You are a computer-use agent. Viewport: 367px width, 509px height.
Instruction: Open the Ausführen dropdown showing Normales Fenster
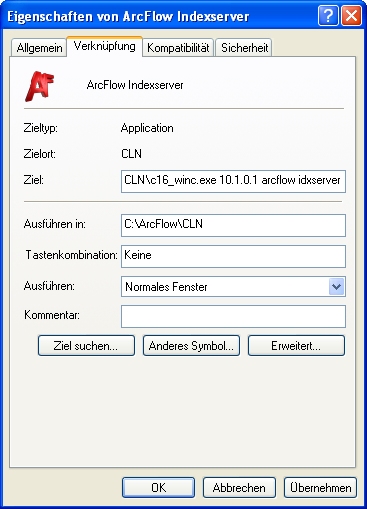233,287
